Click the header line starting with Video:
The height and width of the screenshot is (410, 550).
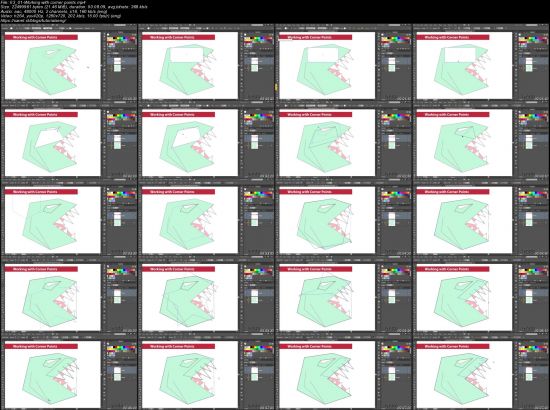(x=61, y=16)
